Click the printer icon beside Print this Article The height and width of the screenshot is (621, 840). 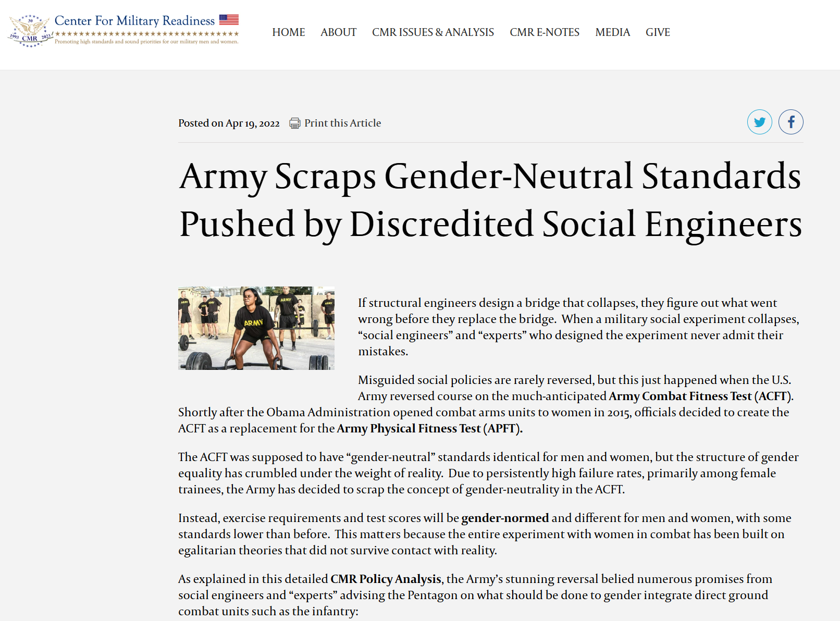tap(295, 123)
